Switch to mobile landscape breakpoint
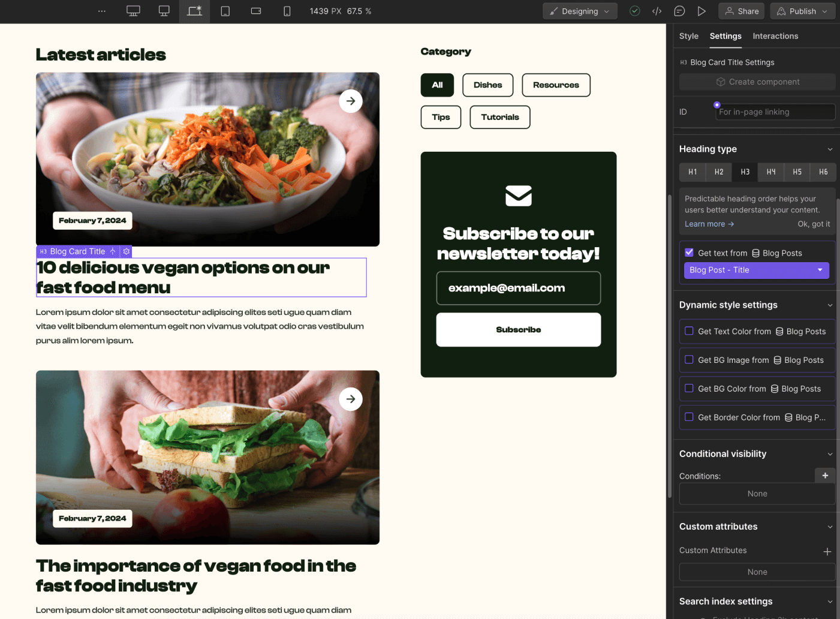 (x=256, y=11)
